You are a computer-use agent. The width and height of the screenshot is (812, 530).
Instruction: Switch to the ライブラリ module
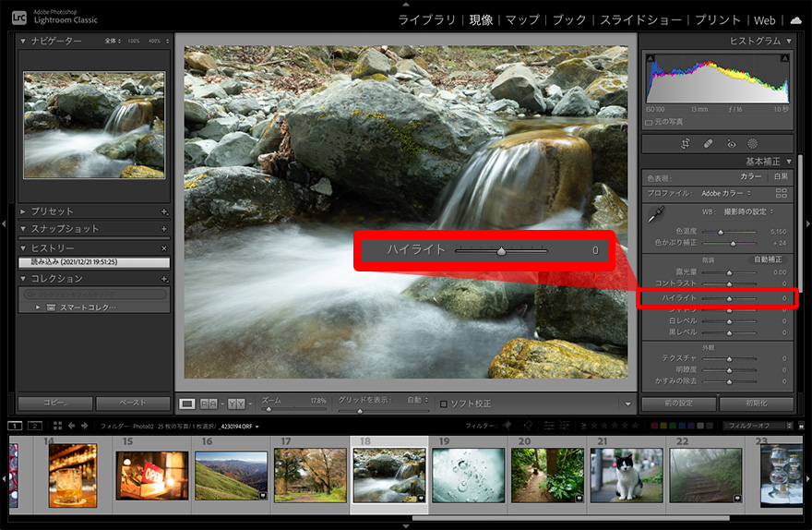click(428, 19)
